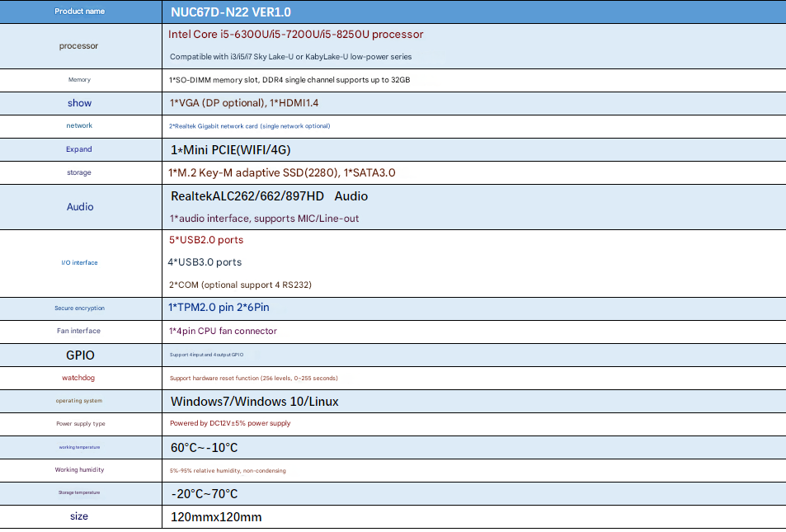This screenshot has height=532, width=786.
Task: Click the 'Fan interface' row label
Action: point(78,331)
